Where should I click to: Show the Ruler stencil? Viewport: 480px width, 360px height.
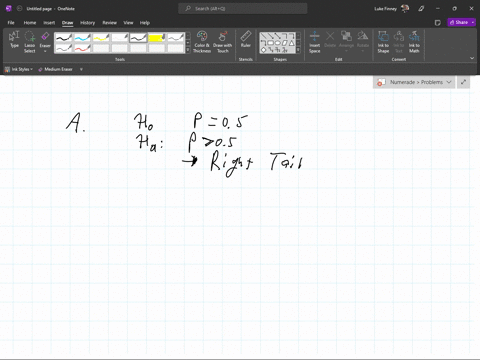click(x=246, y=39)
